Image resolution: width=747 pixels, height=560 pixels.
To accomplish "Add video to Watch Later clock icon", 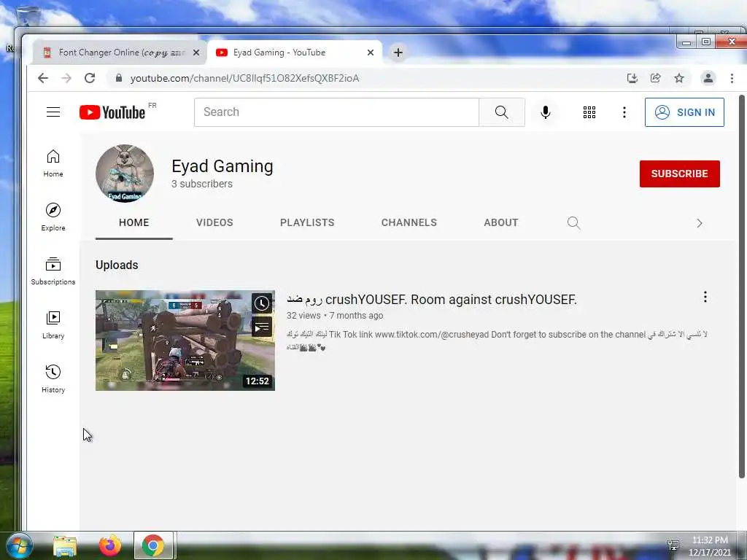I will pyautogui.click(x=262, y=303).
